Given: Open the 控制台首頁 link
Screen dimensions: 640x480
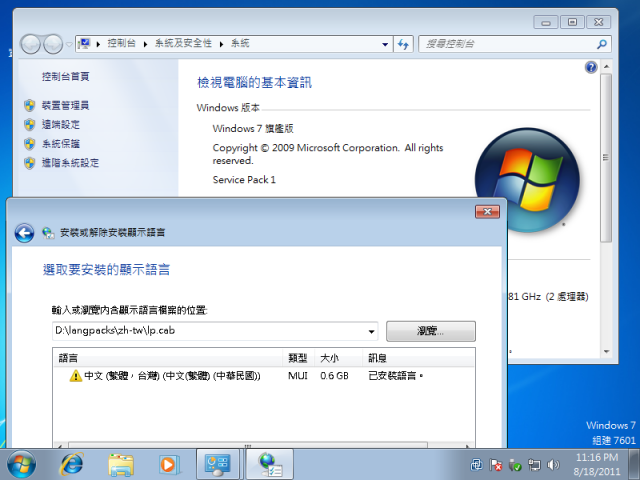Looking at the screenshot, I should 65,76.
